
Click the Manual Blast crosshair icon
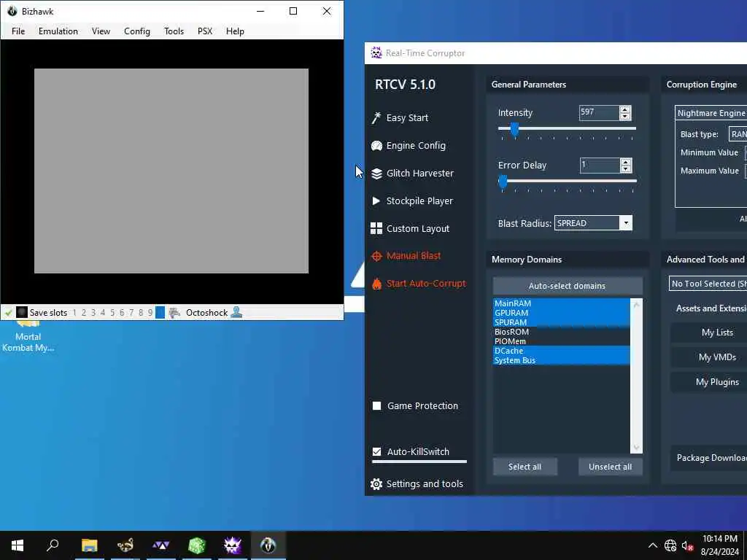[x=376, y=256]
